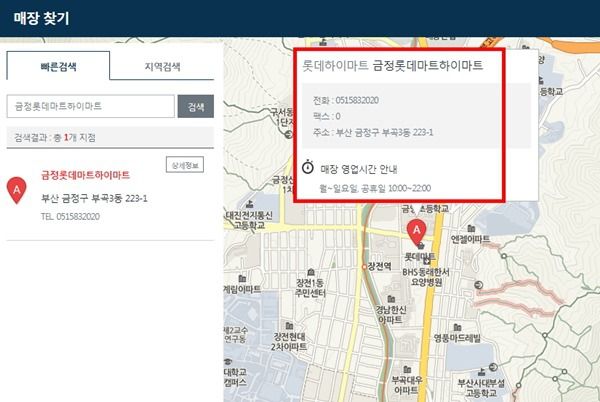
Task: Click the 전화 : 0515832020 line in popup
Action: click(346, 100)
